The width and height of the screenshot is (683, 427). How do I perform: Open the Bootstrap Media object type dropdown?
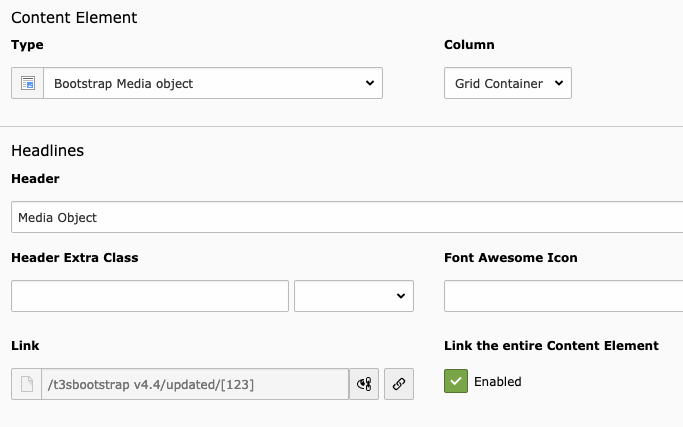[x=213, y=83]
